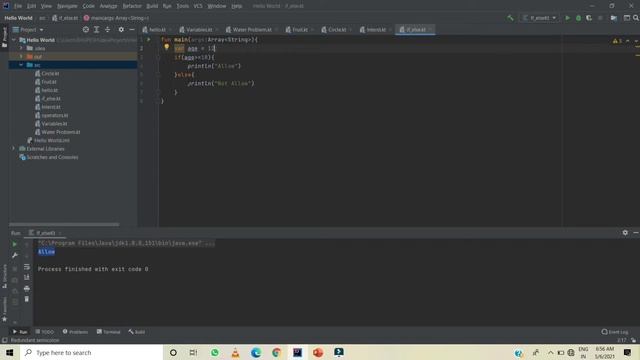Click Collapse All icon in Project panel
The height and width of the screenshot is (360, 640).
107,29
